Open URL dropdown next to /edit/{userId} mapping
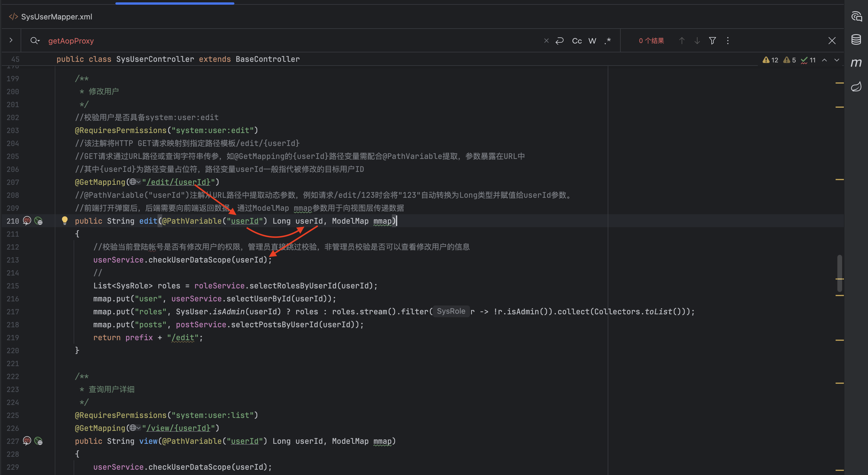This screenshot has height=475, width=868. 135,182
